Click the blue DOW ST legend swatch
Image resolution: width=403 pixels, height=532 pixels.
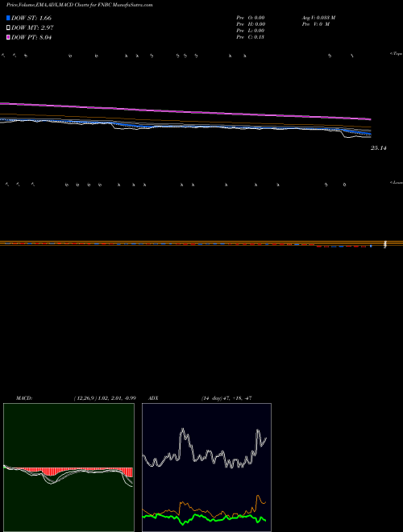coord(8,18)
